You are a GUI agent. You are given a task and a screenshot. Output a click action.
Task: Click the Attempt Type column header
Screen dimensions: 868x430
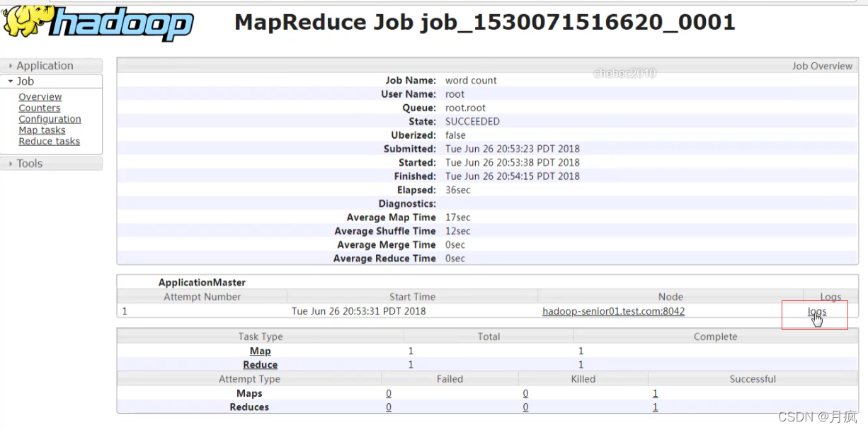(249, 379)
